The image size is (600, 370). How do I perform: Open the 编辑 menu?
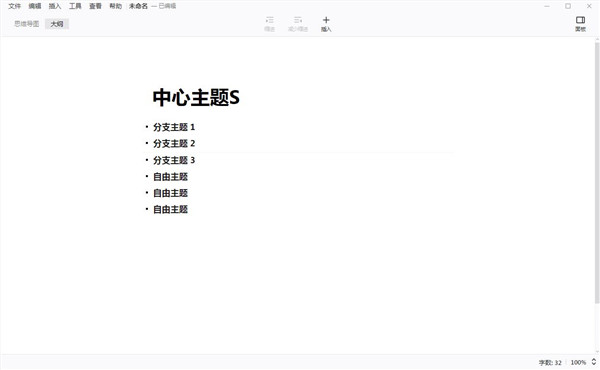(35, 6)
